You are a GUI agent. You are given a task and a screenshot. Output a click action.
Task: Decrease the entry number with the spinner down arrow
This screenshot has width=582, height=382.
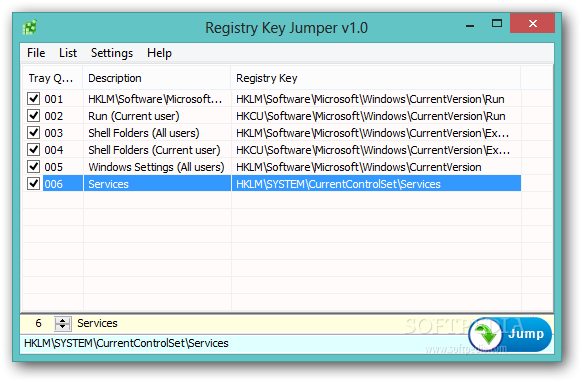point(63,327)
